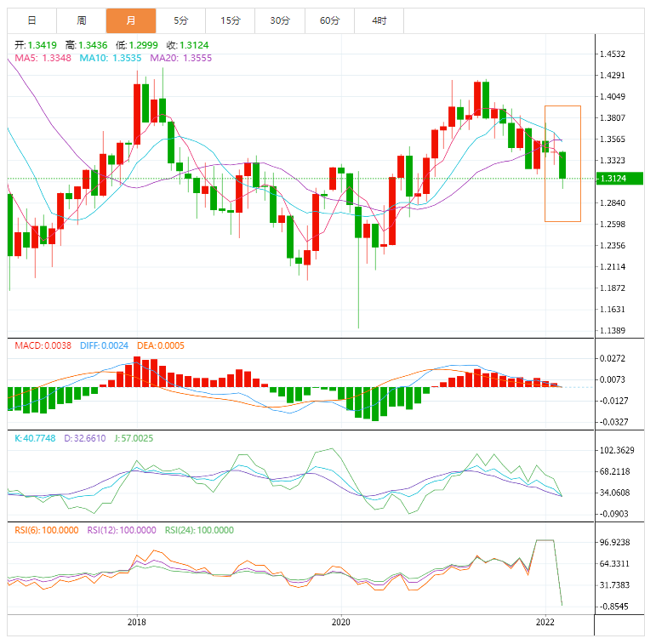Viewport: 656px width, 644px height.
Task: Switch to the 5分 interval tab
Action: [x=180, y=20]
